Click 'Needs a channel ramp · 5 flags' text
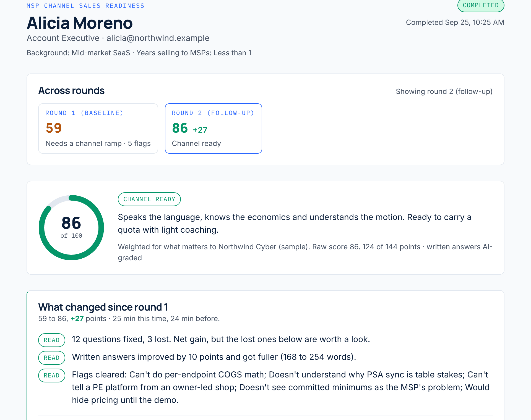Viewport: 531px width, 420px height. click(98, 143)
